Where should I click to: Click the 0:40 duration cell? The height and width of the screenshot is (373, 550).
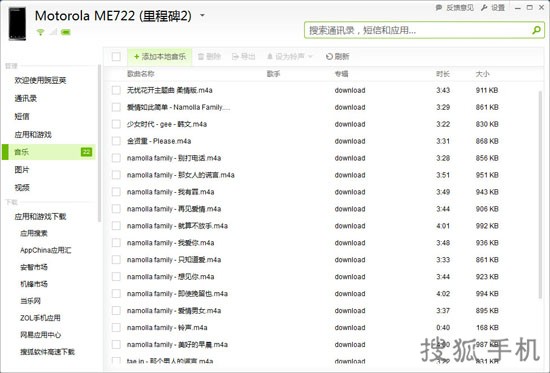coord(443,327)
